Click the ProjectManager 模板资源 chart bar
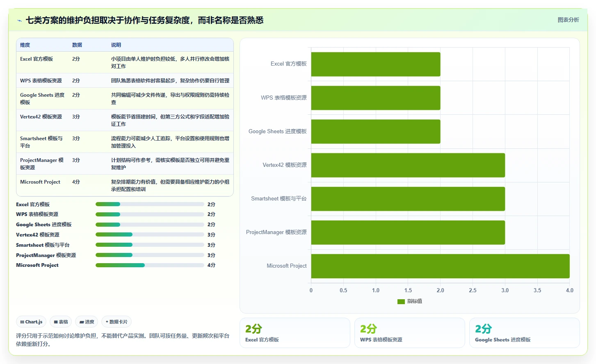596x364 pixels. (408, 232)
